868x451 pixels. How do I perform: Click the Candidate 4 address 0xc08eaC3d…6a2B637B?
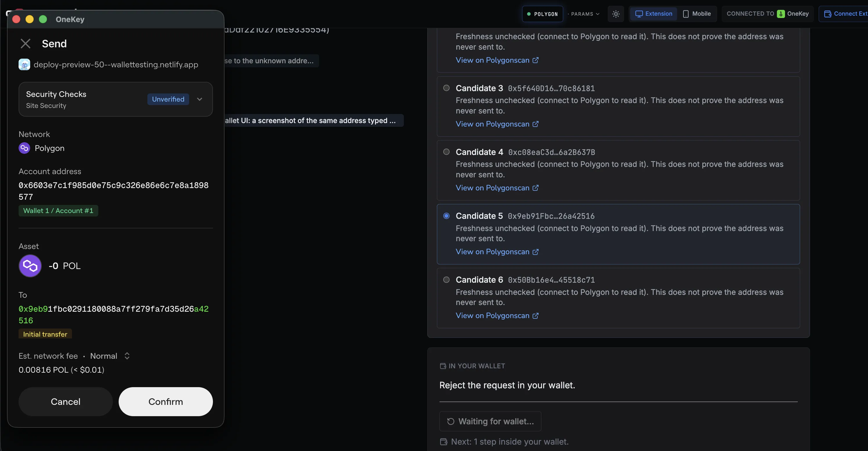coord(551,152)
